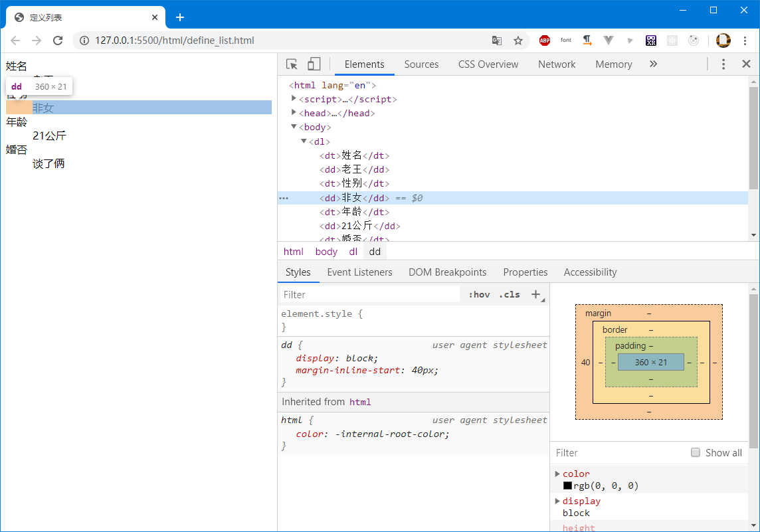Bookmark this page with the star
This screenshot has width=760, height=532.
click(518, 41)
